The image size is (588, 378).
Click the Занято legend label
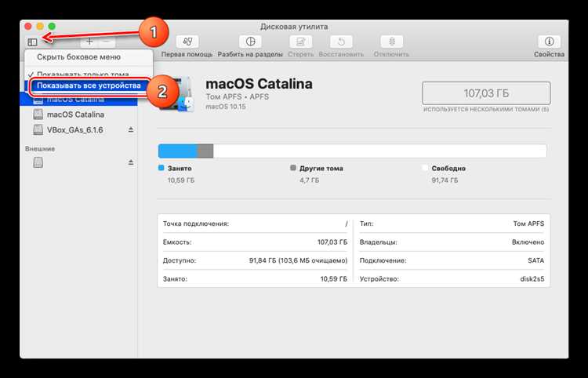click(180, 169)
